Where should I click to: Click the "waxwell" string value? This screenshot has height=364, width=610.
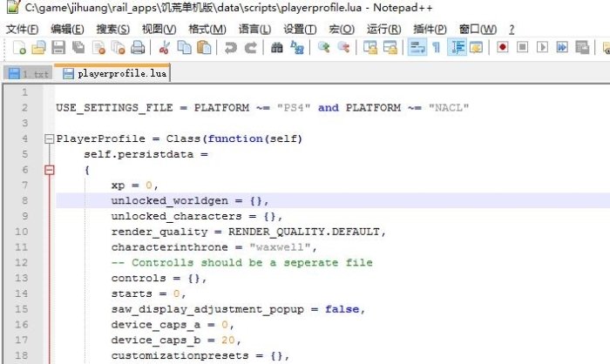pos(280,247)
